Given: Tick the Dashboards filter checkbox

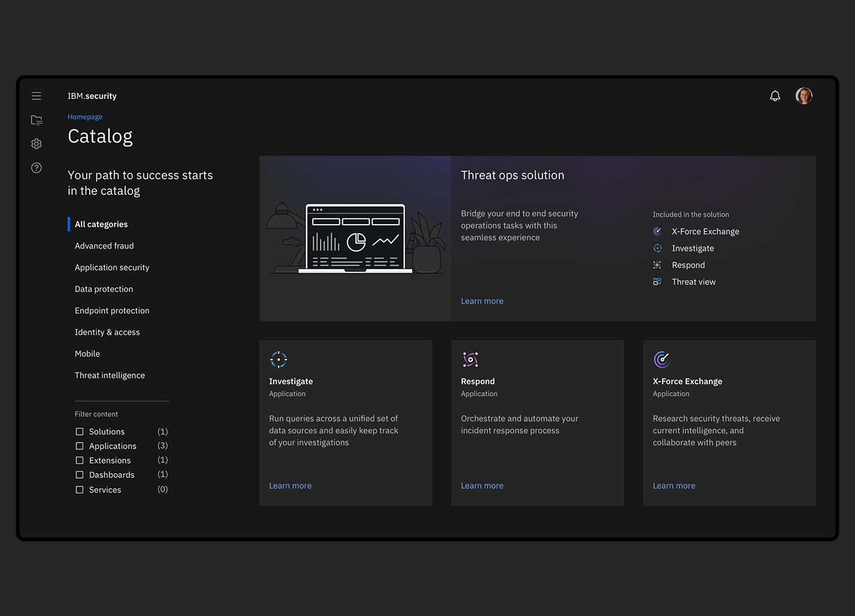Looking at the screenshot, I should 79,475.
